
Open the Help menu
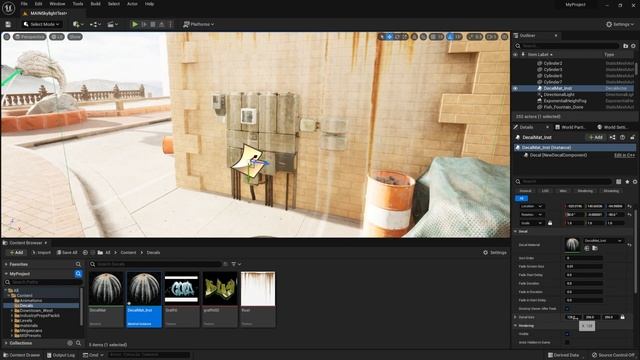click(x=149, y=4)
